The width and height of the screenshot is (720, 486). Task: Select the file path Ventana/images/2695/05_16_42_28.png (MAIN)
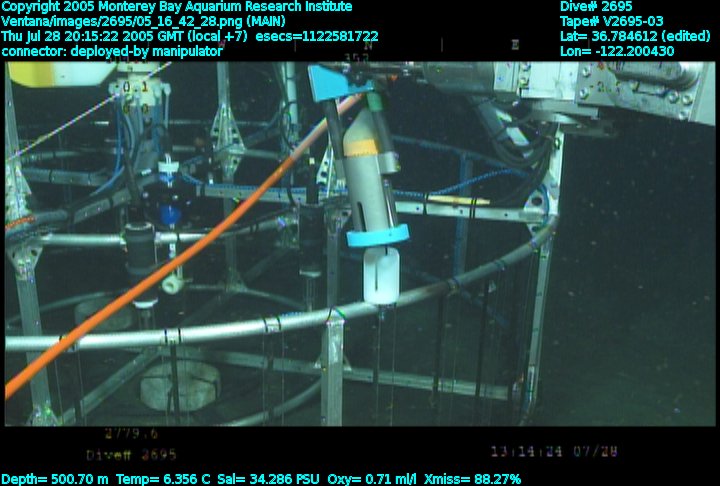pos(143,21)
